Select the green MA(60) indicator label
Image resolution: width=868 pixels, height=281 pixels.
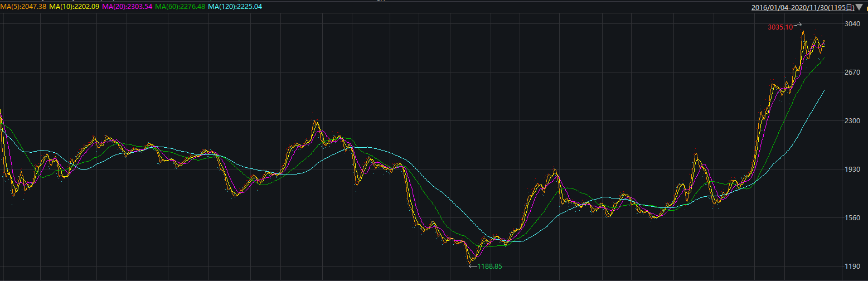coord(181,7)
